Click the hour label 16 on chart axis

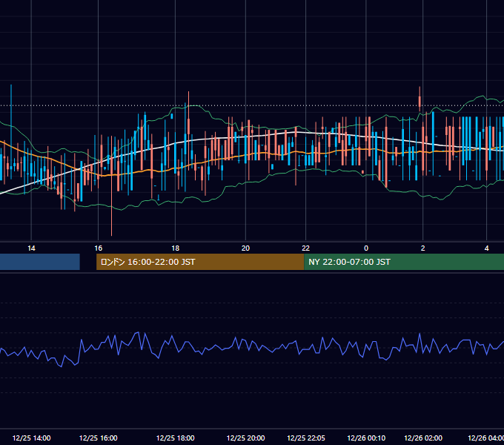99,248
